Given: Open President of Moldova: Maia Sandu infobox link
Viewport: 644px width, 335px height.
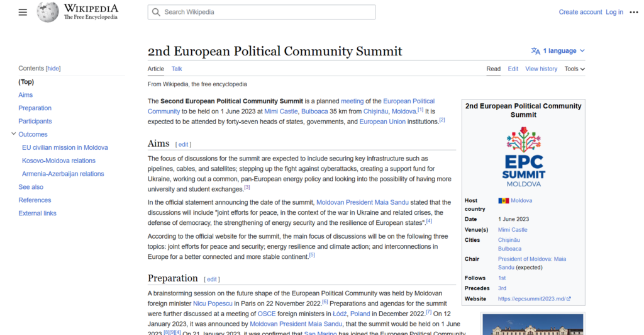Looking at the screenshot, I should pyautogui.click(x=532, y=263).
